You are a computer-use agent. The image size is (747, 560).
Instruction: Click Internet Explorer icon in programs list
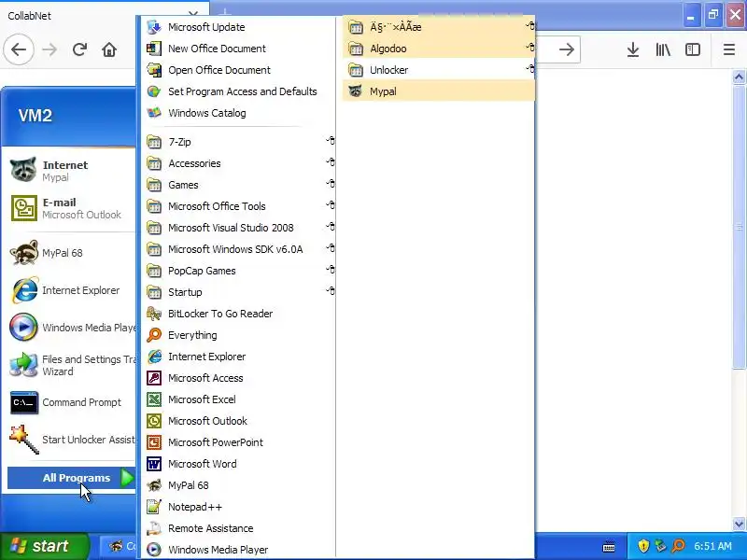(154, 357)
